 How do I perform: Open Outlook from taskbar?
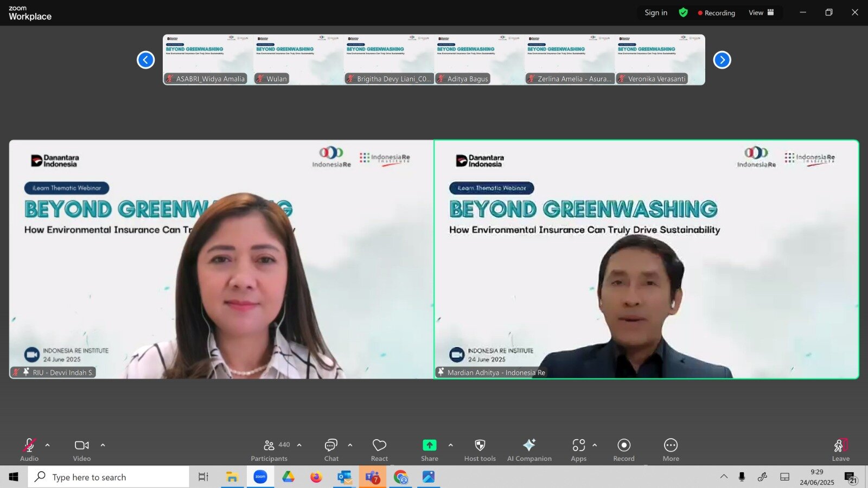[x=344, y=477]
